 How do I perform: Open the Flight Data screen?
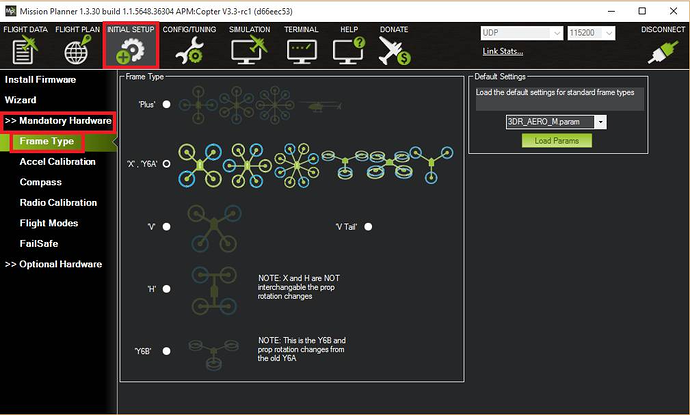24,48
